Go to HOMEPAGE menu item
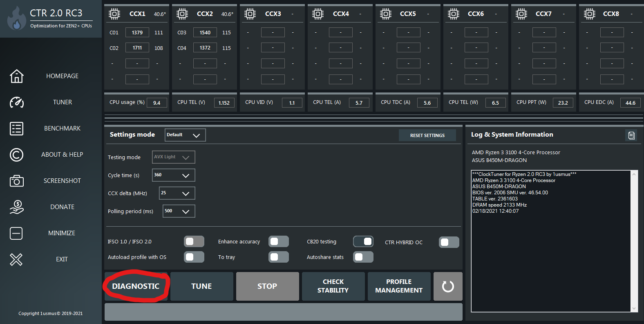Image resolution: width=644 pixels, height=324 pixels. pos(62,76)
